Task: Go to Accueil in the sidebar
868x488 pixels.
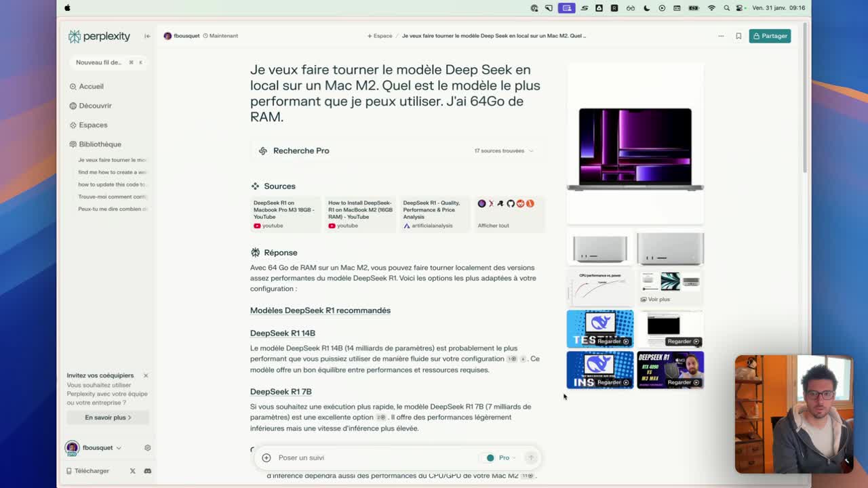Action: pyautogui.click(x=86, y=86)
